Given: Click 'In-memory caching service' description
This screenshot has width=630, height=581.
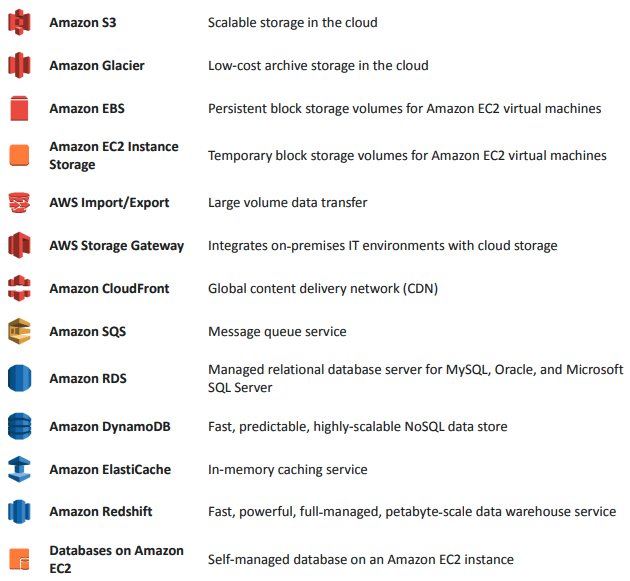Looking at the screenshot, I should (287, 469).
